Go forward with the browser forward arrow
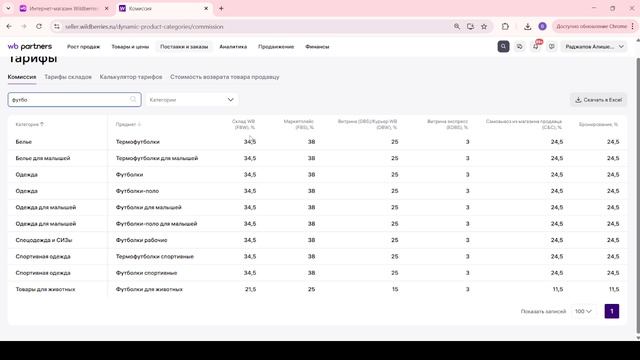 24,26
